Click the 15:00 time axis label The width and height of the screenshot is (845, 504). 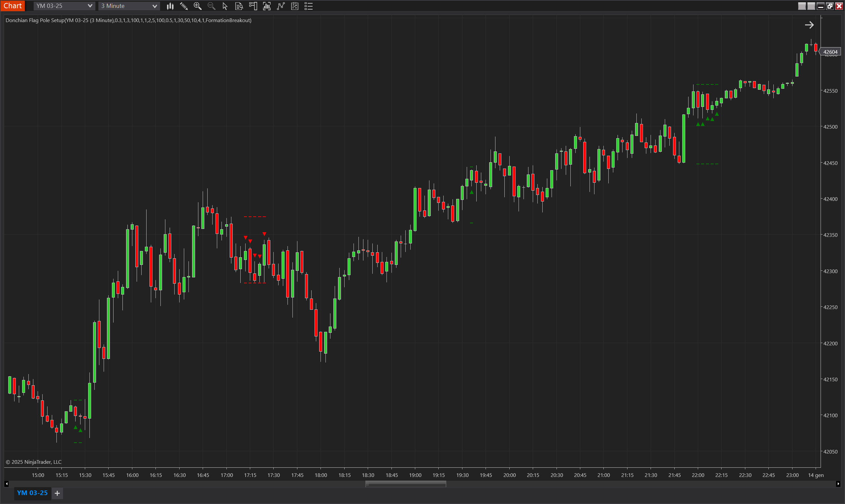click(38, 475)
